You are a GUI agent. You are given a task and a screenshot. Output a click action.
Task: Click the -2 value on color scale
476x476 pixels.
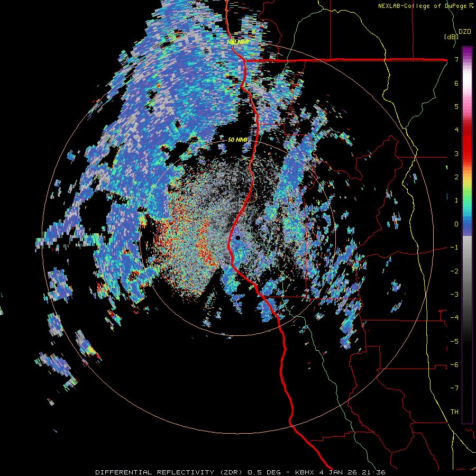(454, 271)
